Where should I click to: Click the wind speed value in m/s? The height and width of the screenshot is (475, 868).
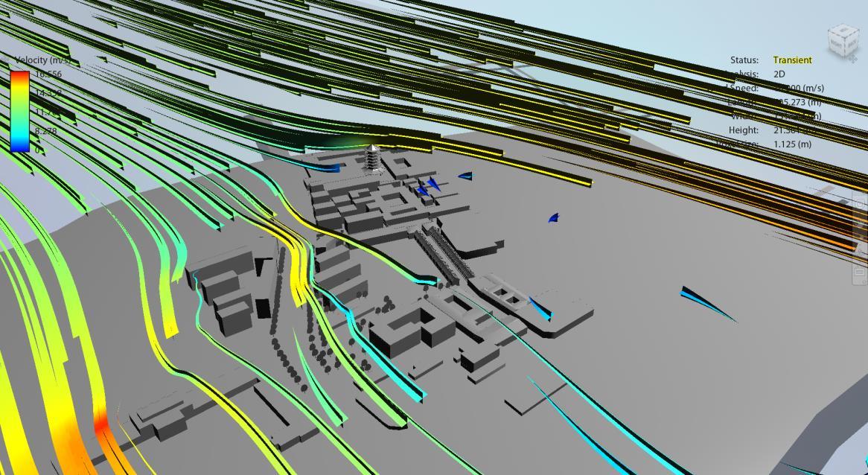798,88
